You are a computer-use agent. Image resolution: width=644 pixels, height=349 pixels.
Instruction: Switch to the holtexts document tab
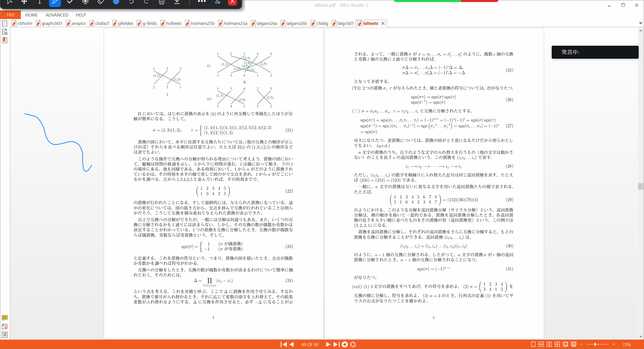[x=171, y=23]
